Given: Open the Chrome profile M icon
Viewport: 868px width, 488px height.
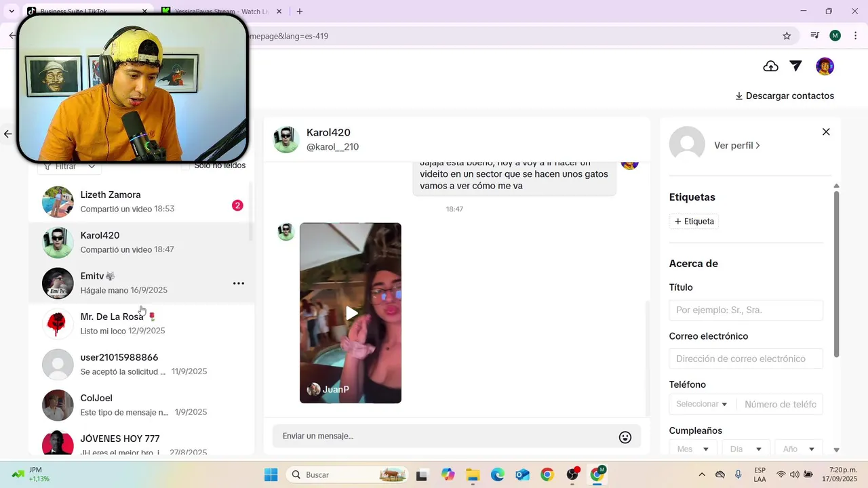Looking at the screenshot, I should (x=835, y=36).
